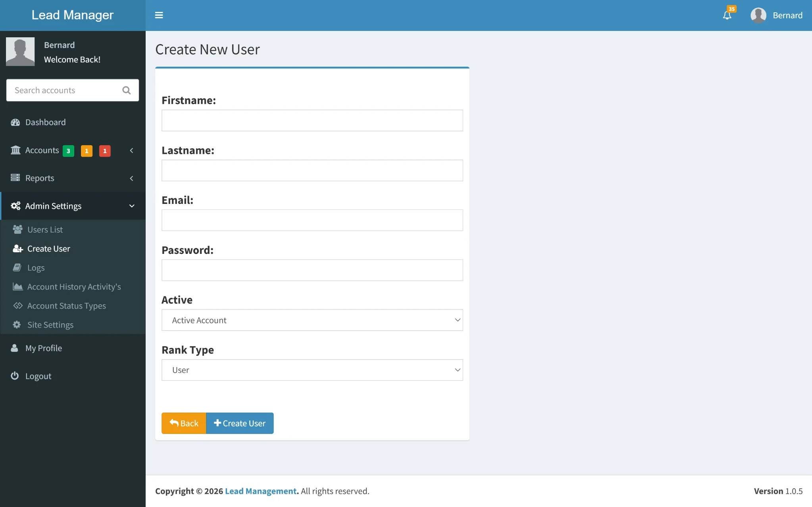Click the Logout menu item
Image resolution: width=812 pixels, height=507 pixels.
73,376
